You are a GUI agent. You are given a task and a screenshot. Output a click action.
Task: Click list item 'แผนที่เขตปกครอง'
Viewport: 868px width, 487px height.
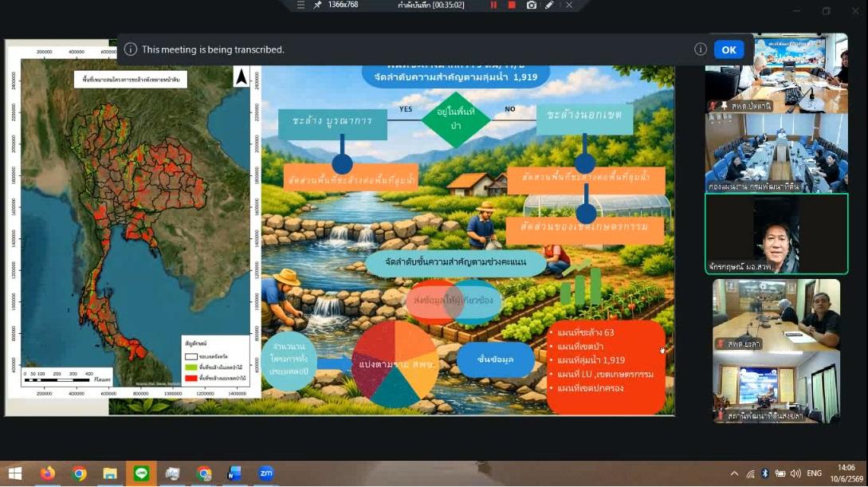[590, 388]
